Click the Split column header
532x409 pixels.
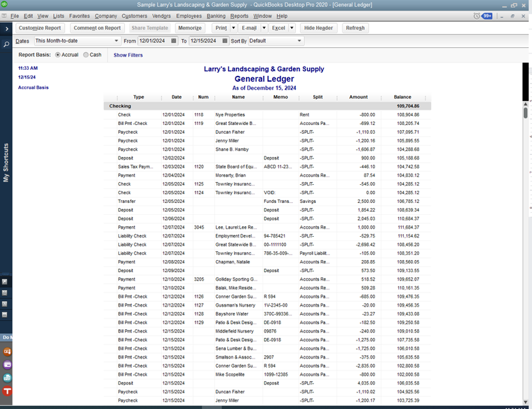(x=318, y=97)
